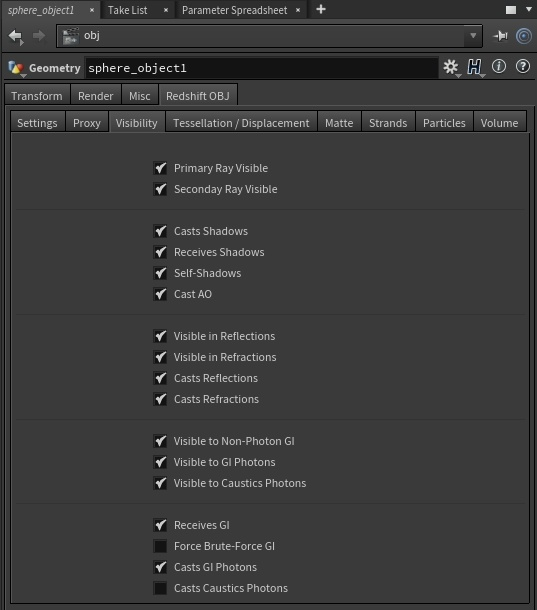Add a new pane tab
537x610 pixels.
tap(321, 9)
